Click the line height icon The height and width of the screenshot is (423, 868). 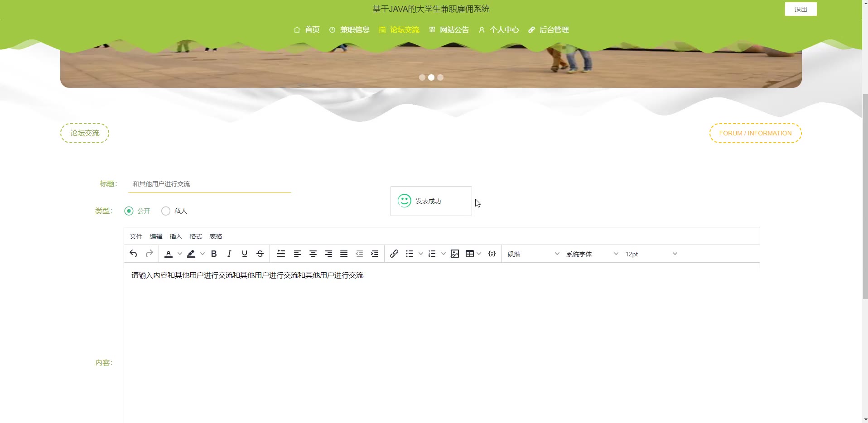[281, 254]
